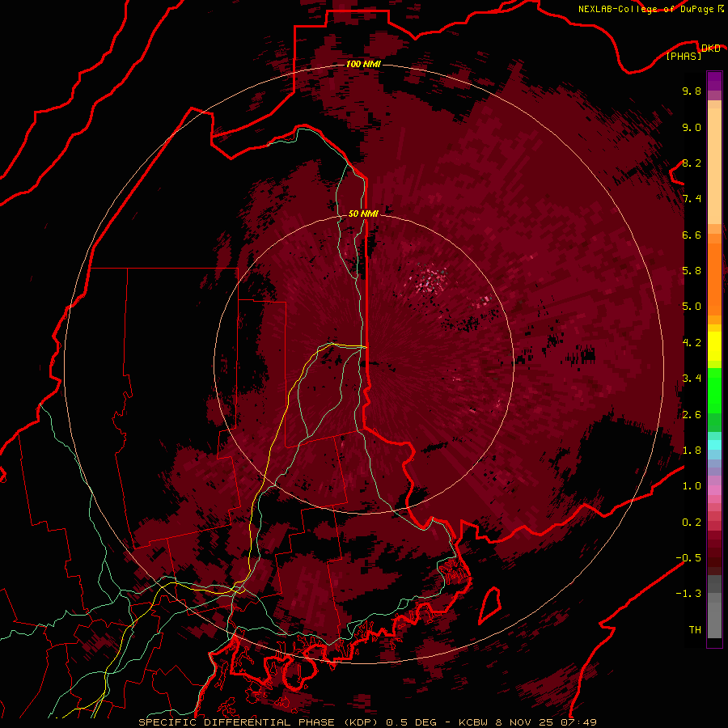
Task: Click the -1.3 value on the color scale
Action: [688, 594]
